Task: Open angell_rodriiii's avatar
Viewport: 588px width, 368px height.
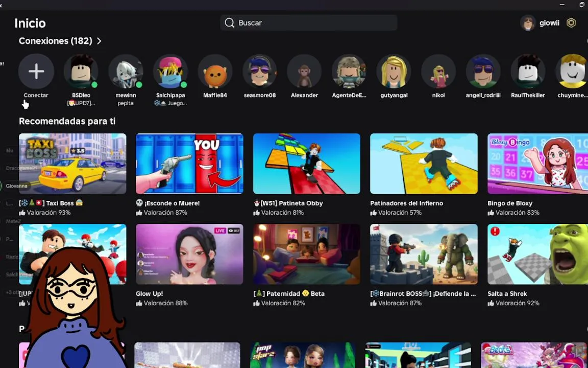Action: (x=483, y=72)
